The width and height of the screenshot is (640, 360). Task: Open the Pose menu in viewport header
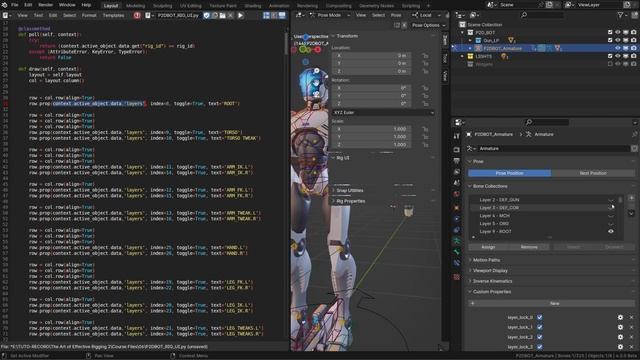(x=396, y=15)
